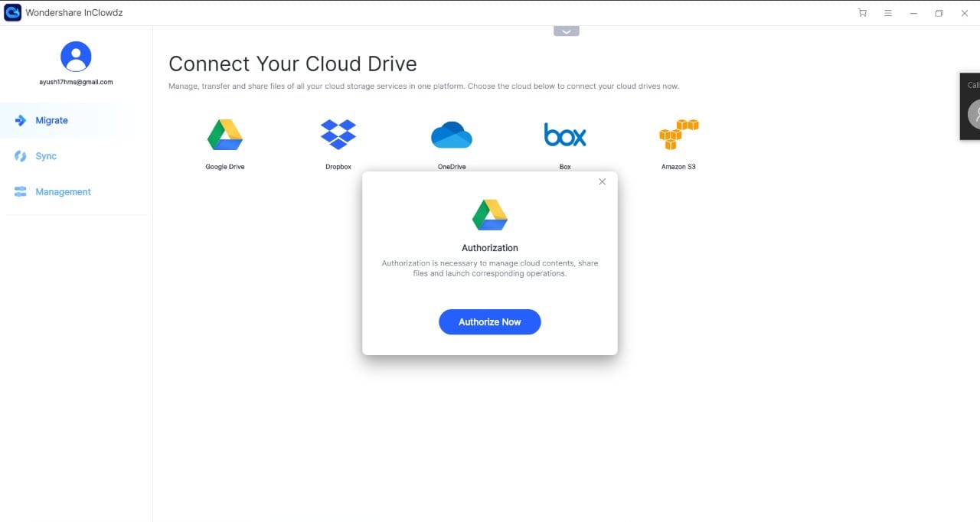Click the Google Drive logo inside the dialog
This screenshot has width=980, height=522.
pyautogui.click(x=490, y=215)
